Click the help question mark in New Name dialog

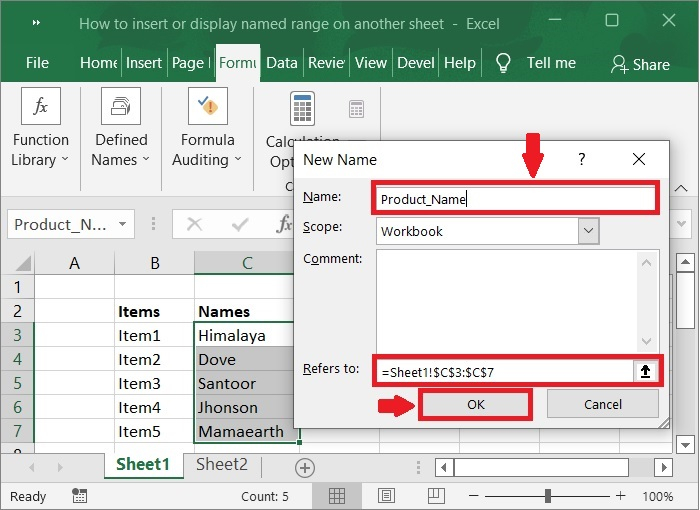click(581, 159)
